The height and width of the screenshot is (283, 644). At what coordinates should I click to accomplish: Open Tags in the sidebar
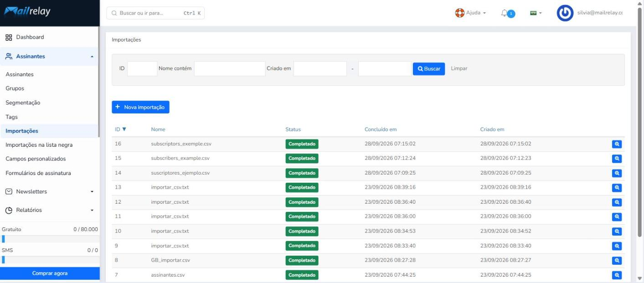[11, 117]
